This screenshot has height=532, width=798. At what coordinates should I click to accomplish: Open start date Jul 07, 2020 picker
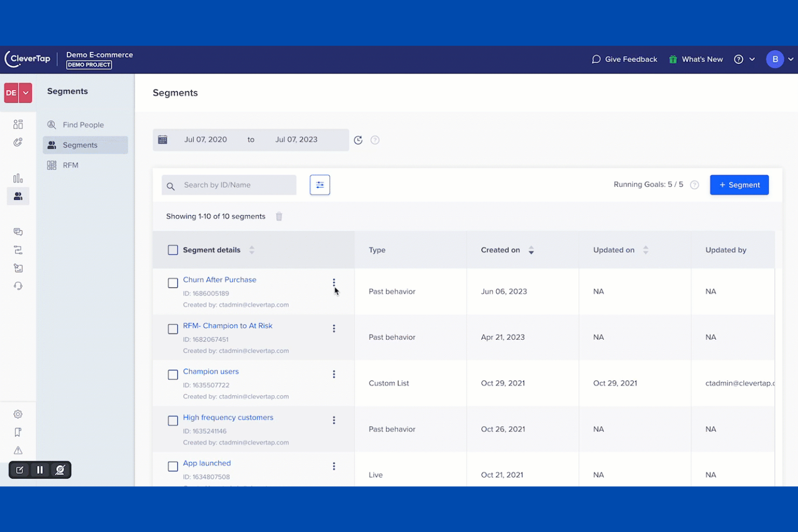click(205, 140)
